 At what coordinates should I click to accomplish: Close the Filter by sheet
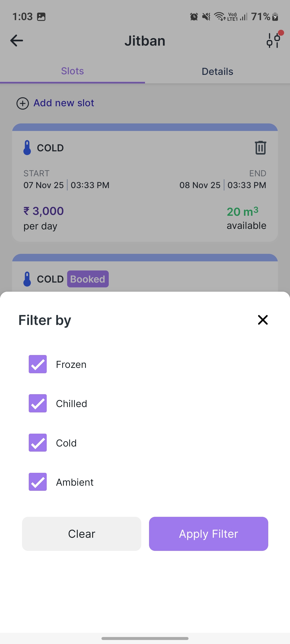click(263, 320)
